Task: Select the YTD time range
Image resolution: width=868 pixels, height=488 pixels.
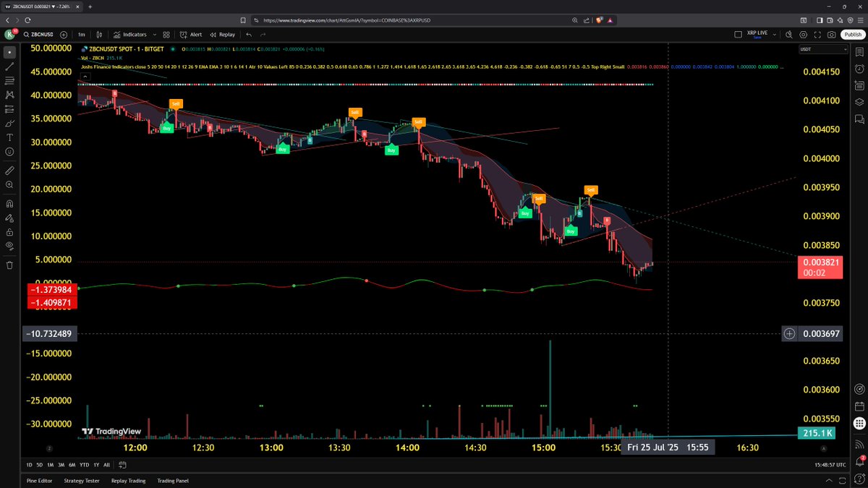Action: pos(84,464)
